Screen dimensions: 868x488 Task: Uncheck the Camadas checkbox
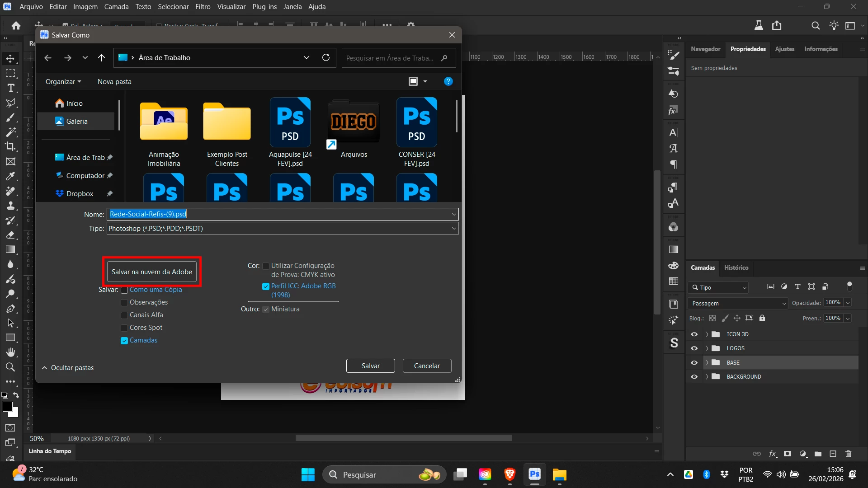pyautogui.click(x=124, y=341)
